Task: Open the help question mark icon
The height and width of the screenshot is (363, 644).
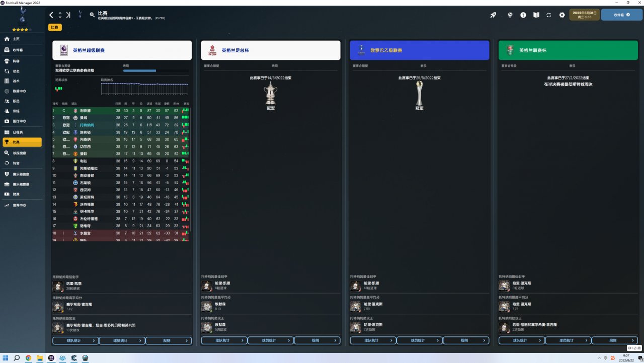Action: pos(523,15)
